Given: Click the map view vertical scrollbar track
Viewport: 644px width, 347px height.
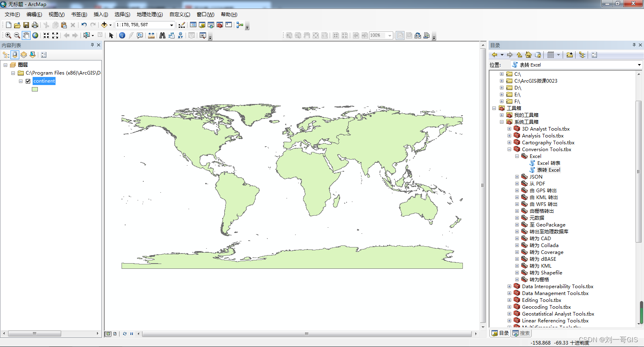Looking at the screenshot, I should tap(483, 185).
